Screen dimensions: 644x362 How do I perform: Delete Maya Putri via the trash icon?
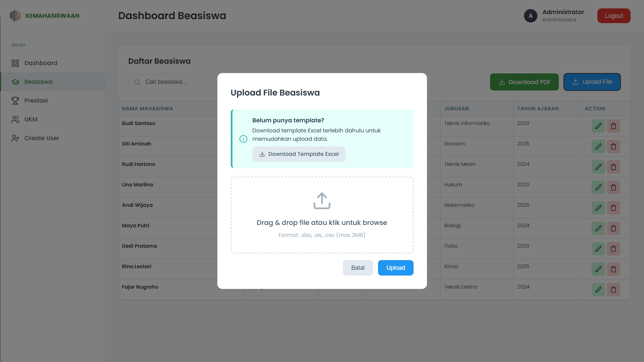click(x=613, y=228)
